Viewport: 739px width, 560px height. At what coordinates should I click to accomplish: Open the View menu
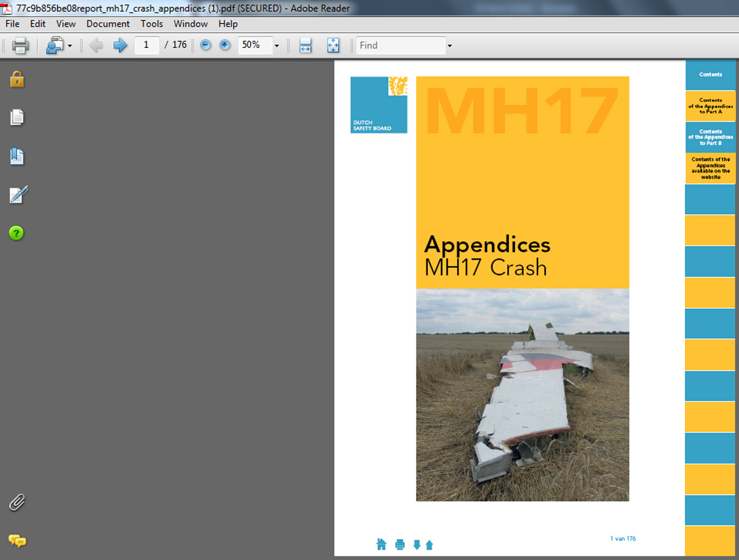pos(66,24)
